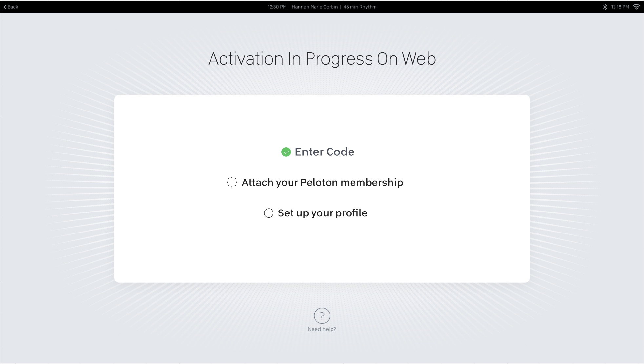The image size is (644, 364).
Task: Click the word Code in the first step
Action: coord(340,152)
